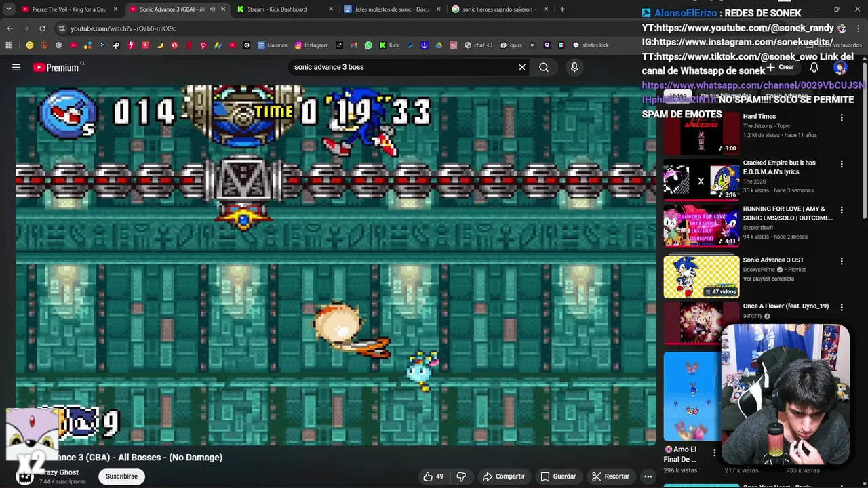Viewport: 868px width, 488px height.
Task: Open the Ver playlist completa link
Action: tap(768, 279)
